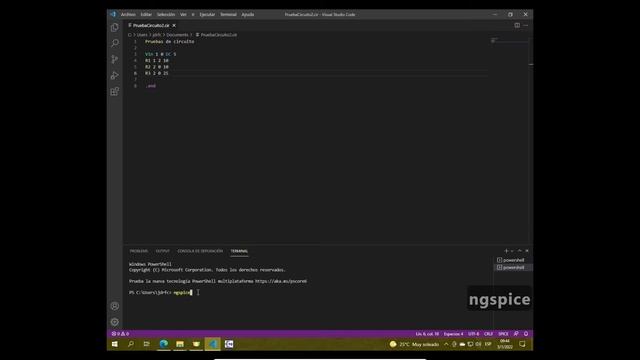The width and height of the screenshot is (640, 360).
Task: Open the Windows action center notifications icon
Action: point(522,344)
